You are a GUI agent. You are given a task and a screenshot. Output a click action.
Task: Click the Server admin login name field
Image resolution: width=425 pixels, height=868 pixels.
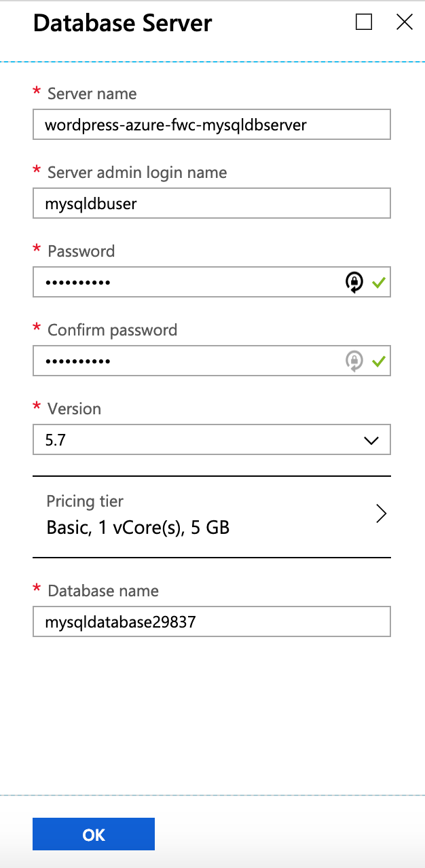(211, 204)
